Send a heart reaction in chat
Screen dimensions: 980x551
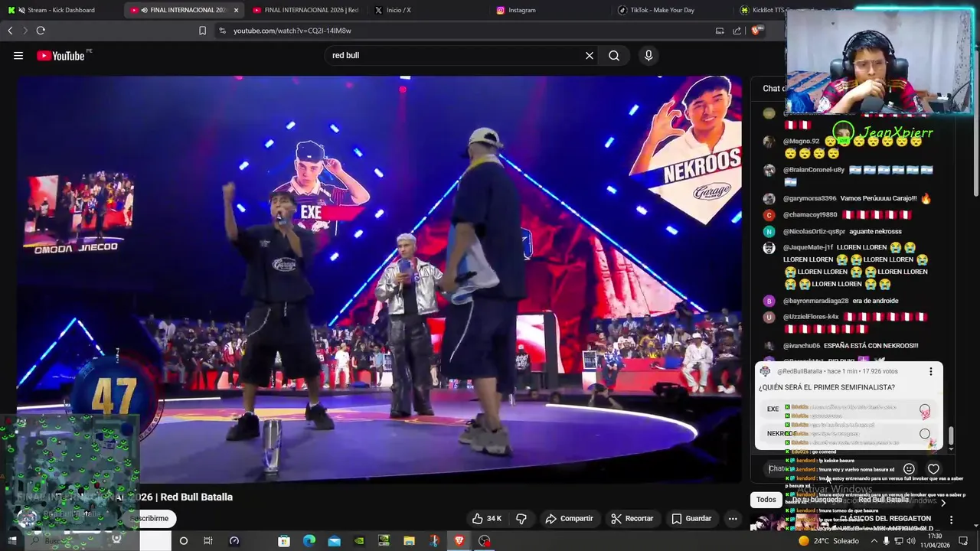coord(933,468)
